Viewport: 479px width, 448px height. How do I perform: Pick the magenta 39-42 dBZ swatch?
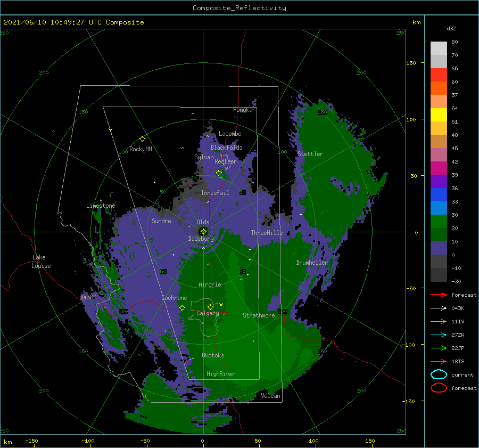439,168
